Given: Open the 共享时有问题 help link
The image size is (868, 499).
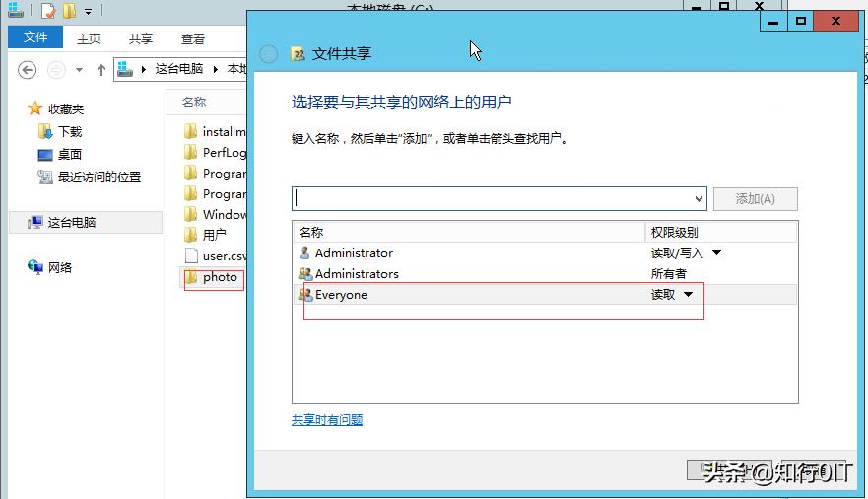Looking at the screenshot, I should point(327,420).
